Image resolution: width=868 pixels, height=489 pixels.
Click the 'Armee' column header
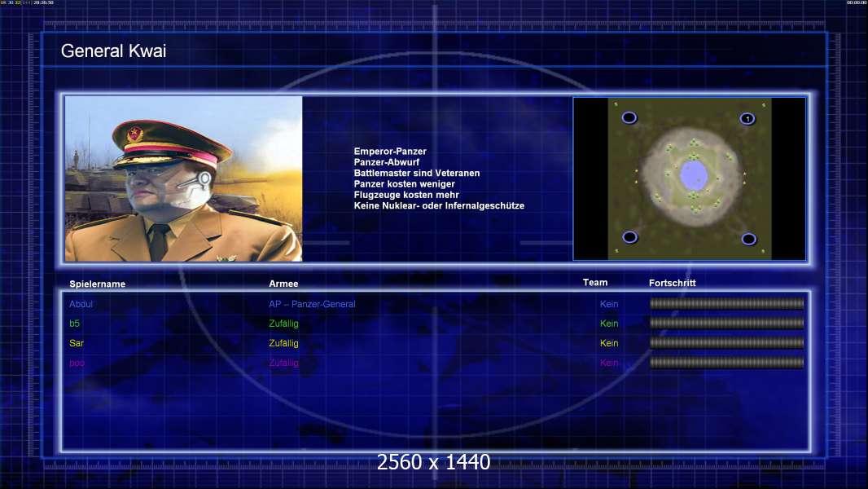(283, 284)
